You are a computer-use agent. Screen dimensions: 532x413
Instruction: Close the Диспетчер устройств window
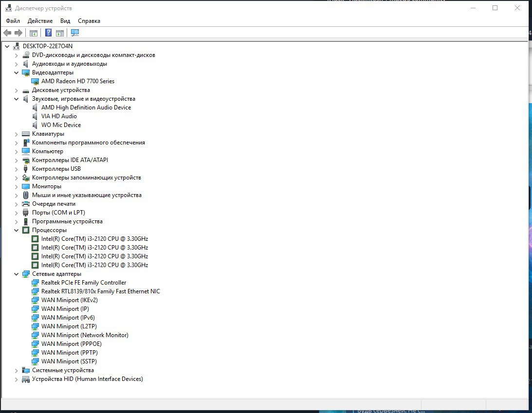[517, 8]
